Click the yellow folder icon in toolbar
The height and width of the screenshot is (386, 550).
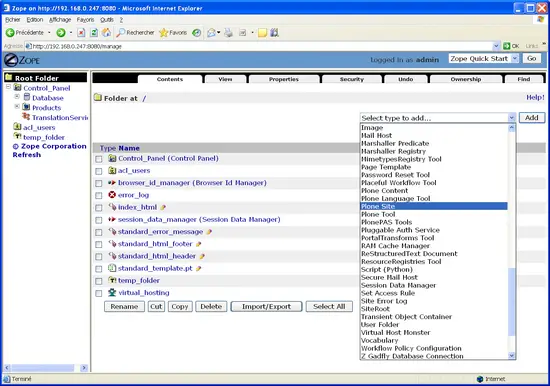tap(262, 33)
